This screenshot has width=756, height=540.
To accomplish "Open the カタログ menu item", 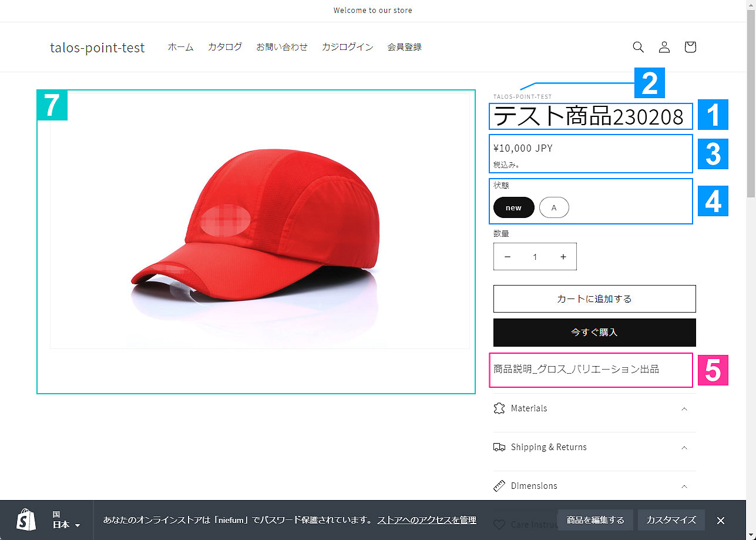I will 225,47.
